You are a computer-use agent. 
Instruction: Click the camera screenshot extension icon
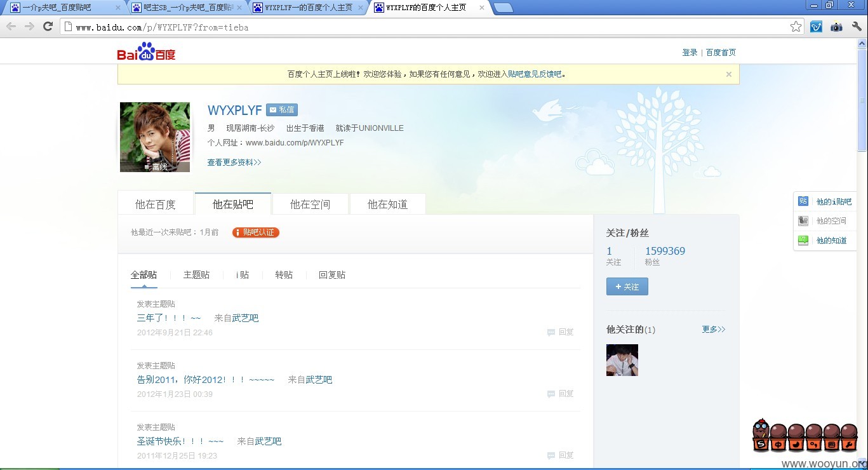[836, 27]
